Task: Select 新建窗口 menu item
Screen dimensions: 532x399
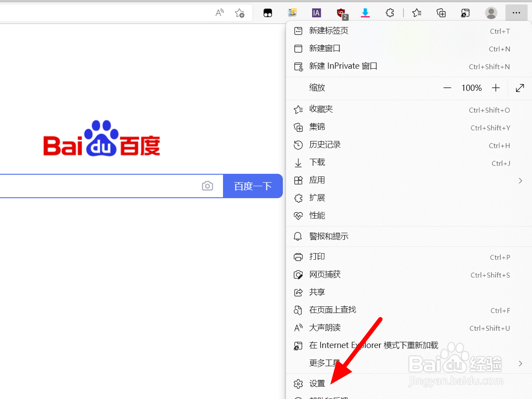Action: click(x=409, y=48)
